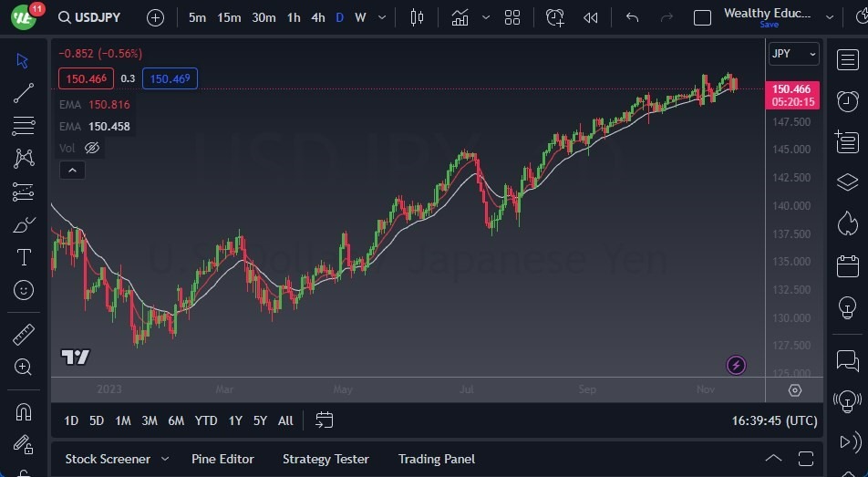Open the Strategy Tester tab
The image size is (868, 477).
(x=325, y=459)
